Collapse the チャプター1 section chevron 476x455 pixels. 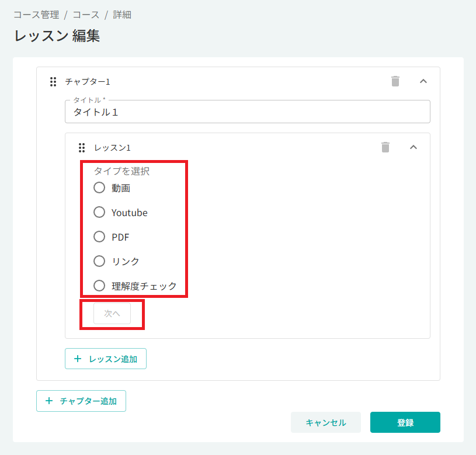click(423, 81)
